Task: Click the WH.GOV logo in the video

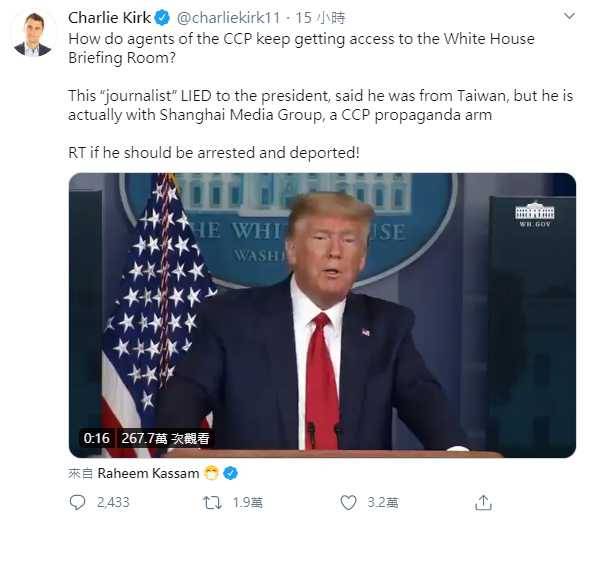Action: coord(535,215)
